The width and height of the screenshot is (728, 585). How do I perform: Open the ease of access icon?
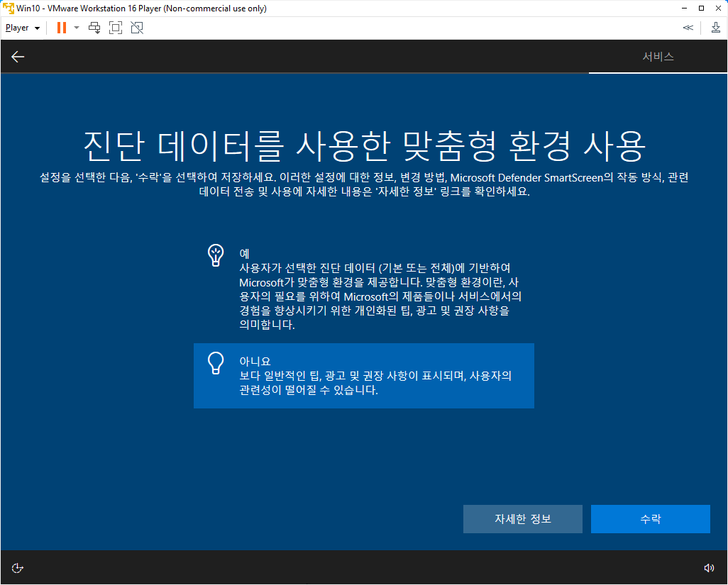17,568
